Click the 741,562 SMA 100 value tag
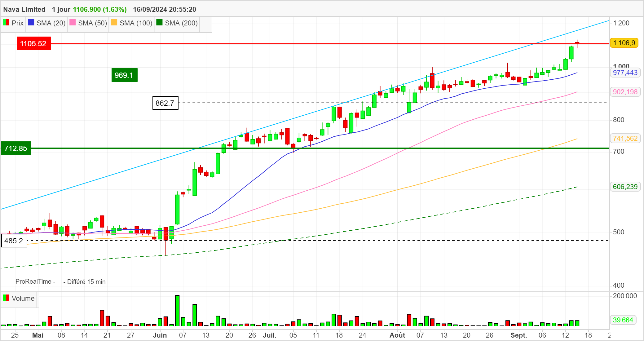This screenshot has width=644, height=341. pyautogui.click(x=625, y=138)
